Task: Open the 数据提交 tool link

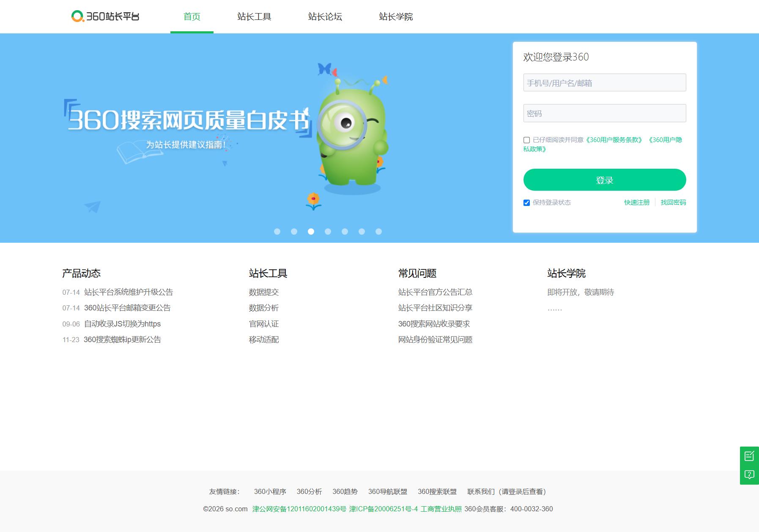Action: pyautogui.click(x=264, y=292)
